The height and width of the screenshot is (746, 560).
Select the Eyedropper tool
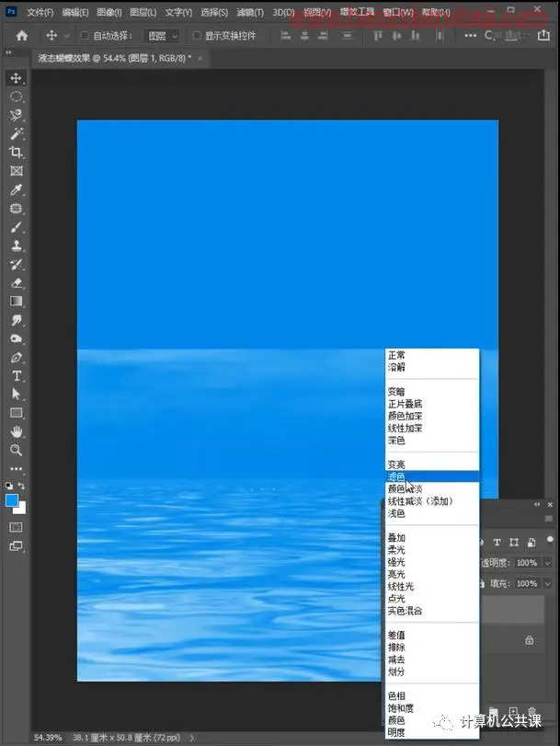17,189
